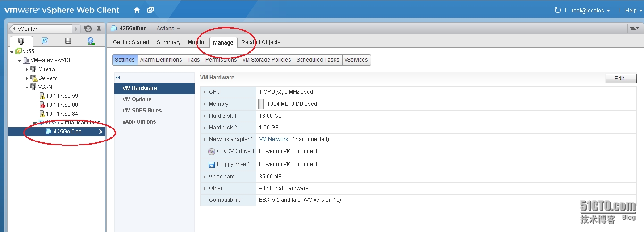Expand the Hard disk 1 row
Screen dimensions: 644x232
(x=205, y=116)
